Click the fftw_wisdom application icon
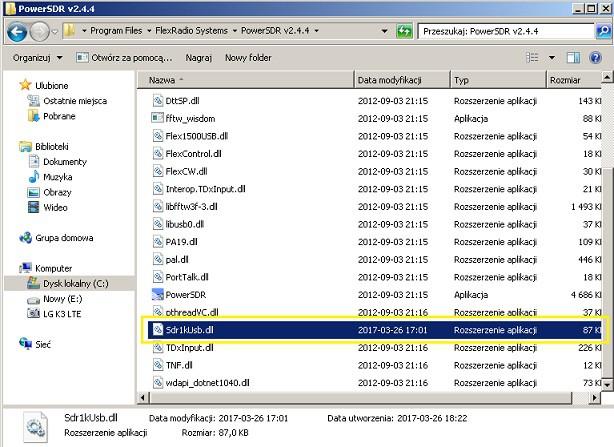The image size is (614, 447). [x=157, y=118]
